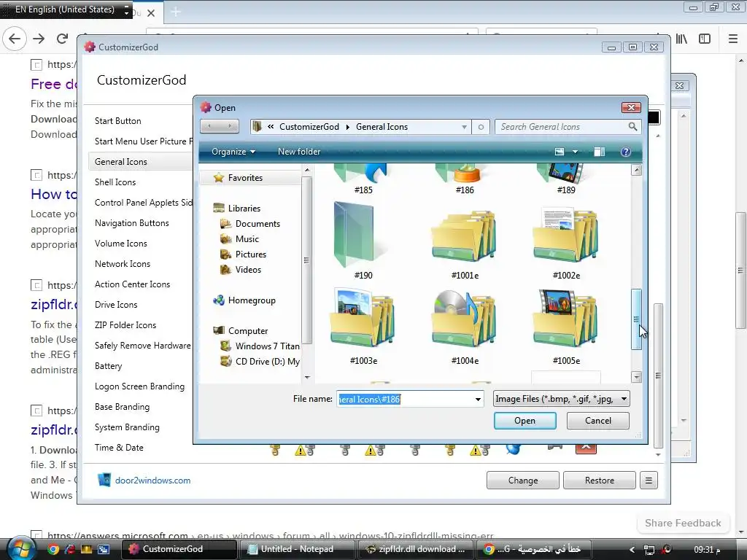Image resolution: width=747 pixels, height=560 pixels.
Task: Open Windows 7 Titan drive
Action: tap(267, 346)
